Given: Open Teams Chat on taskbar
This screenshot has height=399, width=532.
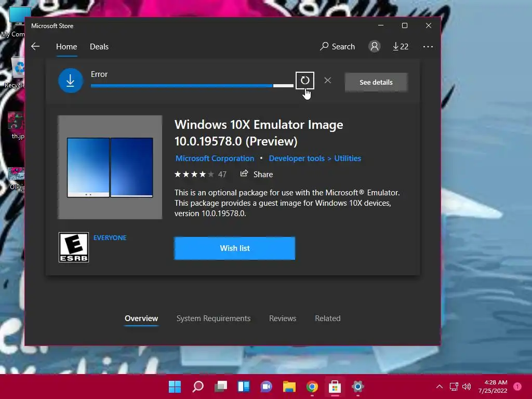Looking at the screenshot, I should click(x=267, y=387).
